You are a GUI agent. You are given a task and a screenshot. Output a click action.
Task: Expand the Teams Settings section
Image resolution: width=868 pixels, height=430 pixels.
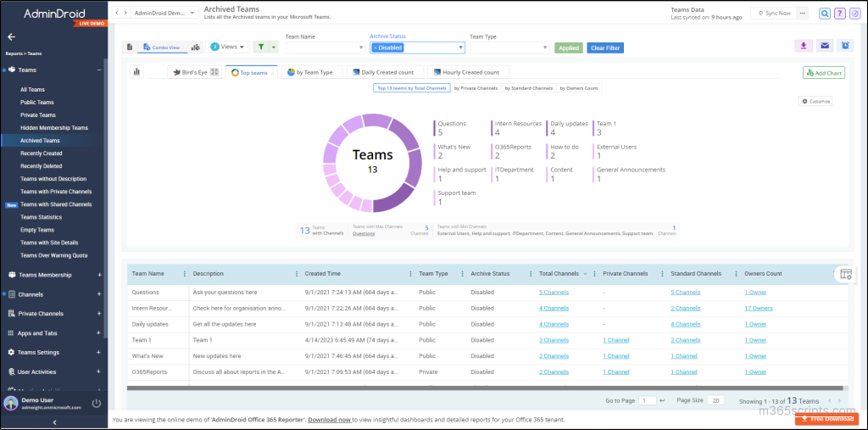[99, 353]
